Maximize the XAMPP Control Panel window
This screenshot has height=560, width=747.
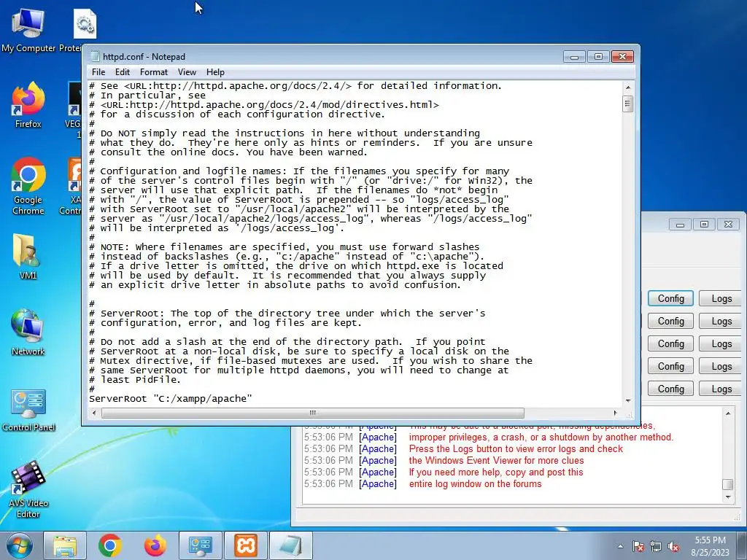[x=704, y=225]
